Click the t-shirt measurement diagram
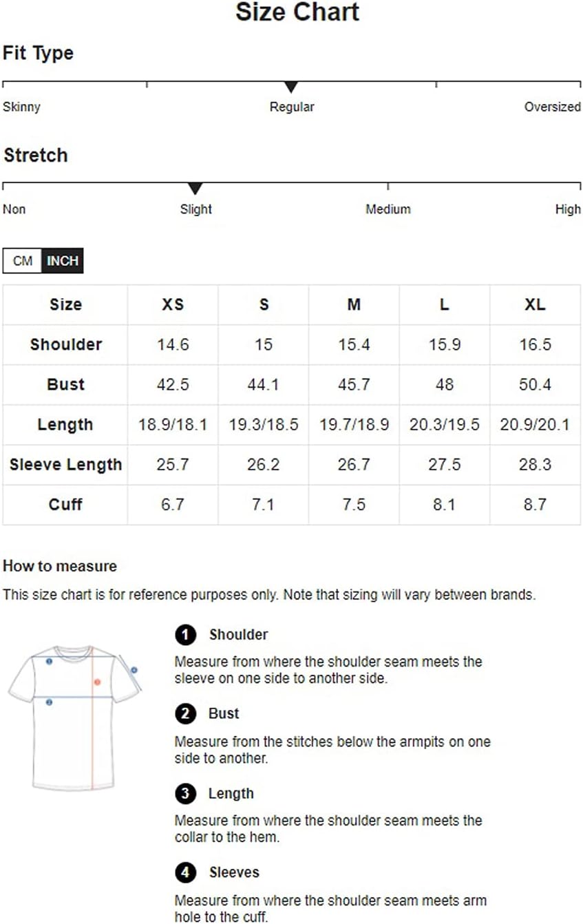 click(x=74, y=717)
